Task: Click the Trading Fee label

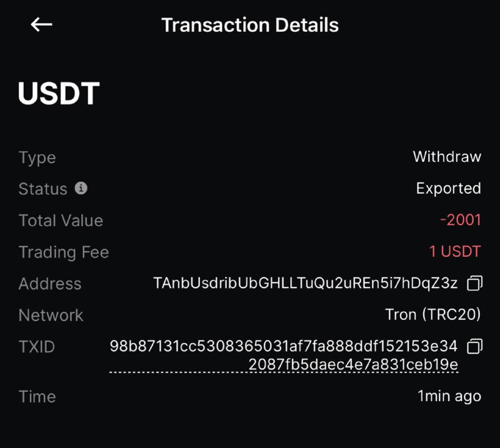Action: pos(64,252)
